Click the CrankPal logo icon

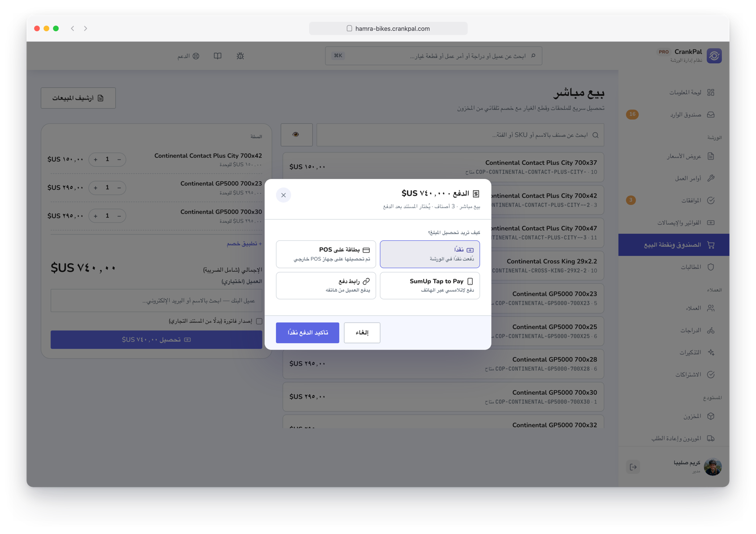pos(714,56)
